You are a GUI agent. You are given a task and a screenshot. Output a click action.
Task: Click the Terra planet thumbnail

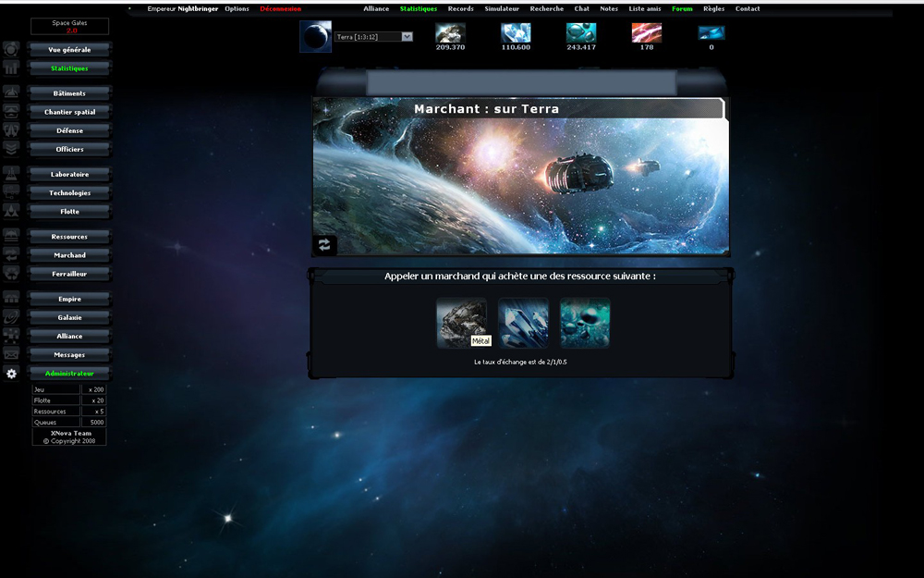315,36
